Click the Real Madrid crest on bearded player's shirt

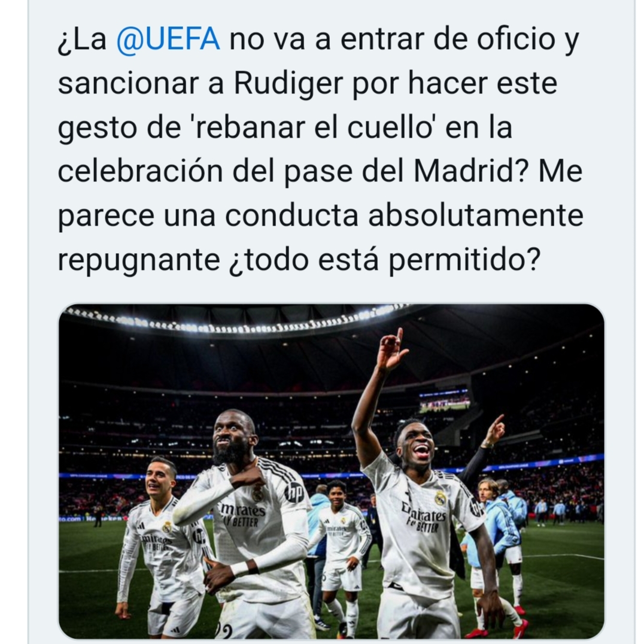[257, 493]
